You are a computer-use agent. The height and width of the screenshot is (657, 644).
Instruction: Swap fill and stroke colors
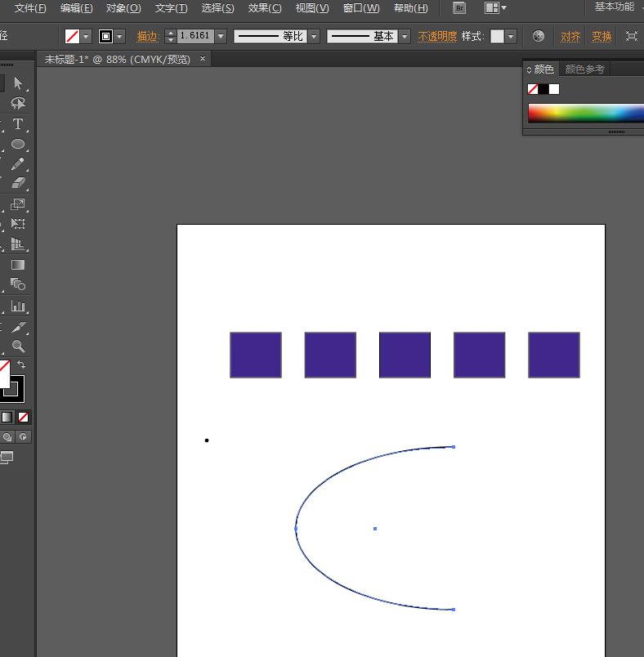click(21, 364)
